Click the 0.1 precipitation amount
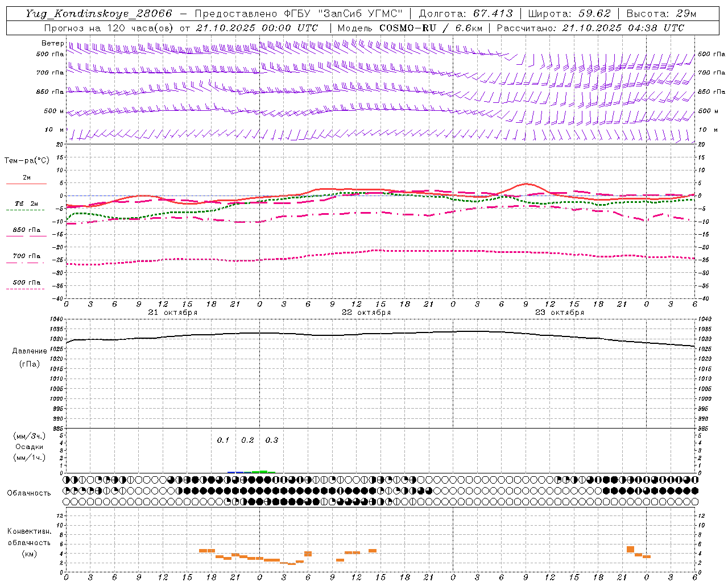The width and height of the screenshot is (728, 582). [223, 440]
